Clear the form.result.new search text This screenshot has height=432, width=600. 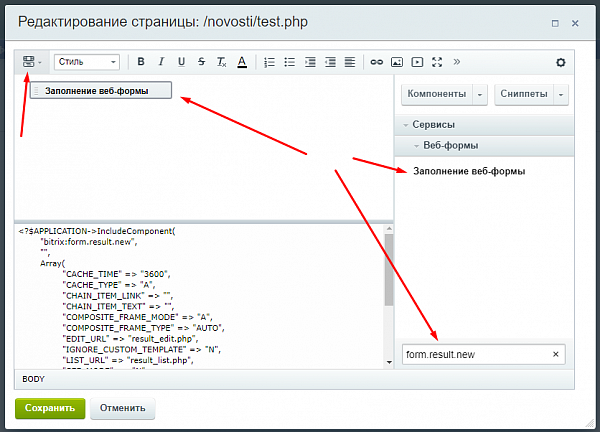coord(556,354)
